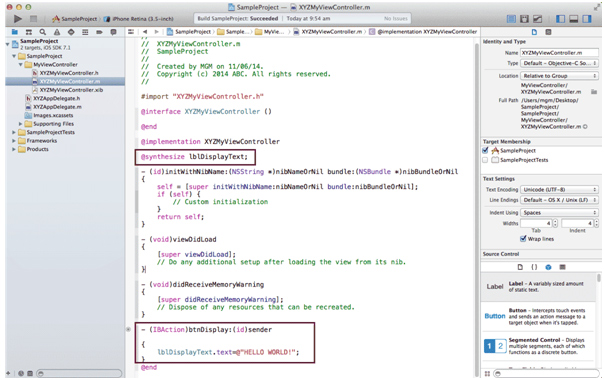This screenshot has height=380, width=604.
Task: Adjust Indent width stepper
Action: [x=596, y=223]
